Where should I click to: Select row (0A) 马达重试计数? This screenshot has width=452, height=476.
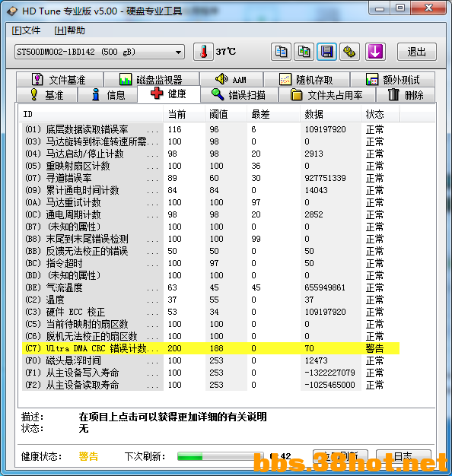coord(211,202)
